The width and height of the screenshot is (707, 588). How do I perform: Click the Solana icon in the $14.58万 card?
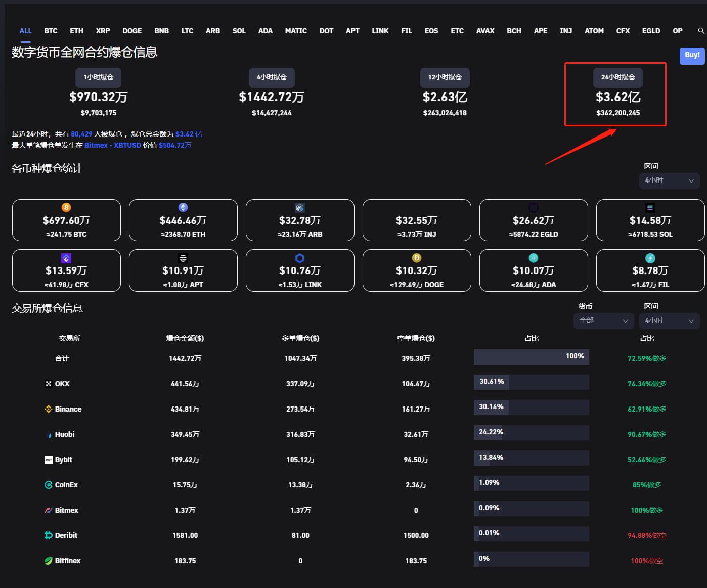click(650, 207)
